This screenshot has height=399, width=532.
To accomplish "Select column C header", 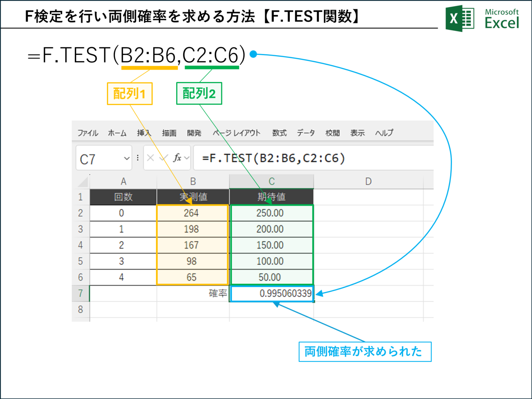I will click(272, 181).
